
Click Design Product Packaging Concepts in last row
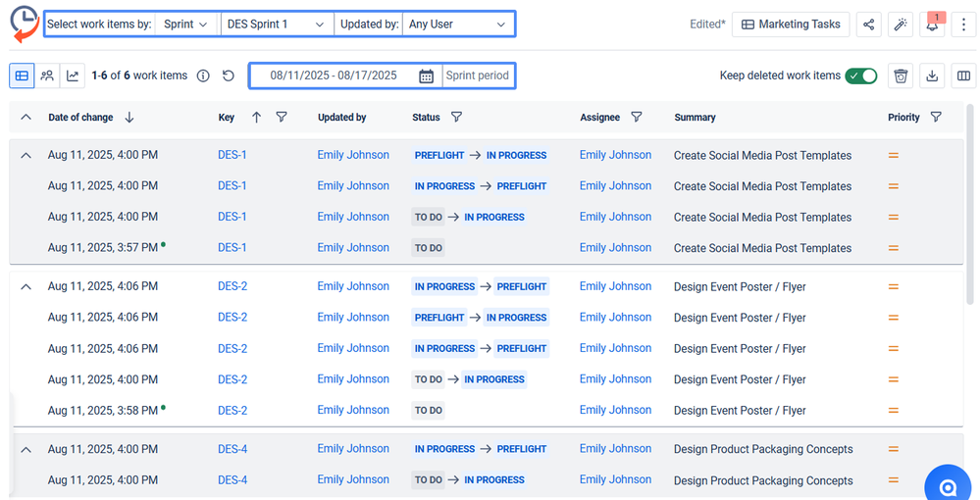pos(763,480)
